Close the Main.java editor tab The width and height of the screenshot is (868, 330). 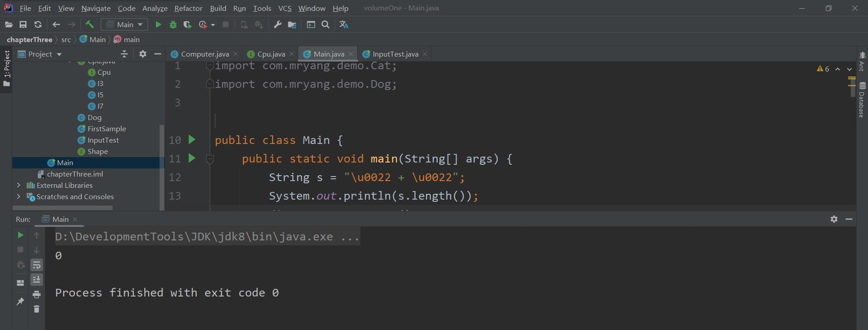coord(351,54)
